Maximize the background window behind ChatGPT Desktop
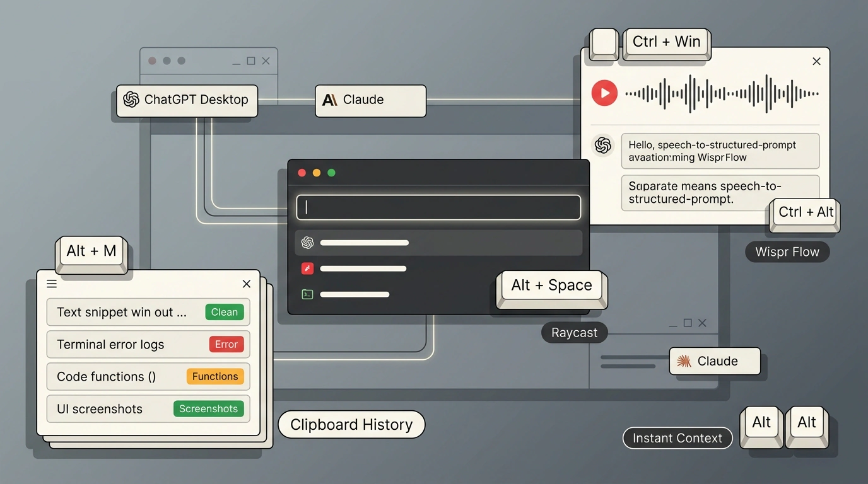The image size is (868, 484). pos(251,61)
